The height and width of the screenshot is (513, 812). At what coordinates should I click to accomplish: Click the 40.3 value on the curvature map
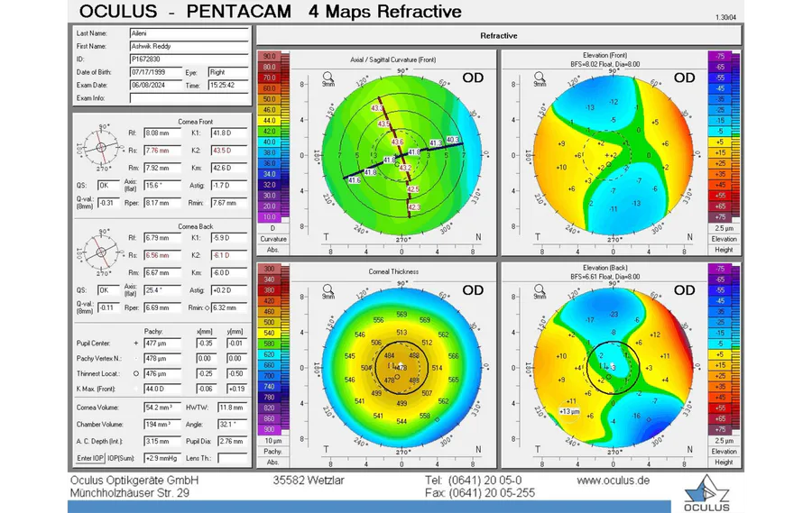(453, 140)
